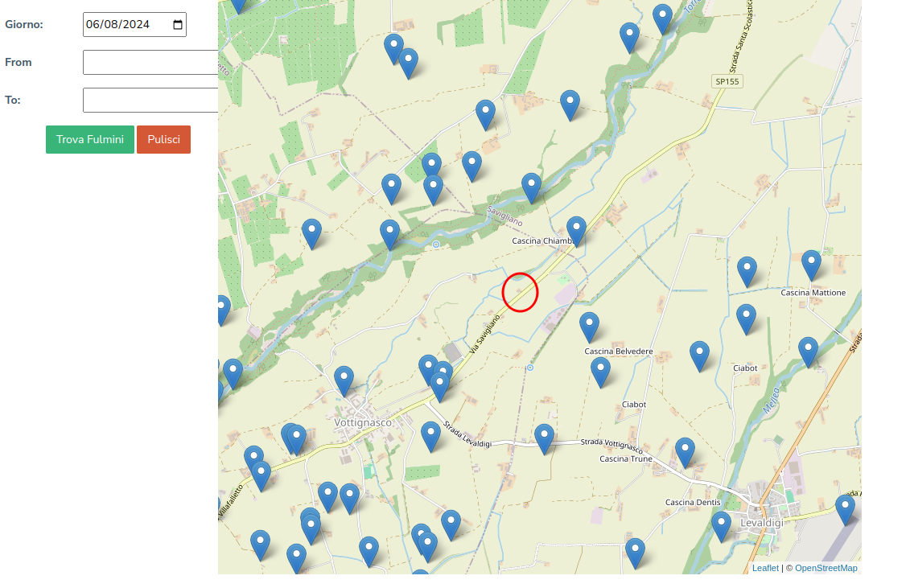Click inside the red circle on map
Image resolution: width=910 pixels, height=588 pixels.
[x=520, y=292]
